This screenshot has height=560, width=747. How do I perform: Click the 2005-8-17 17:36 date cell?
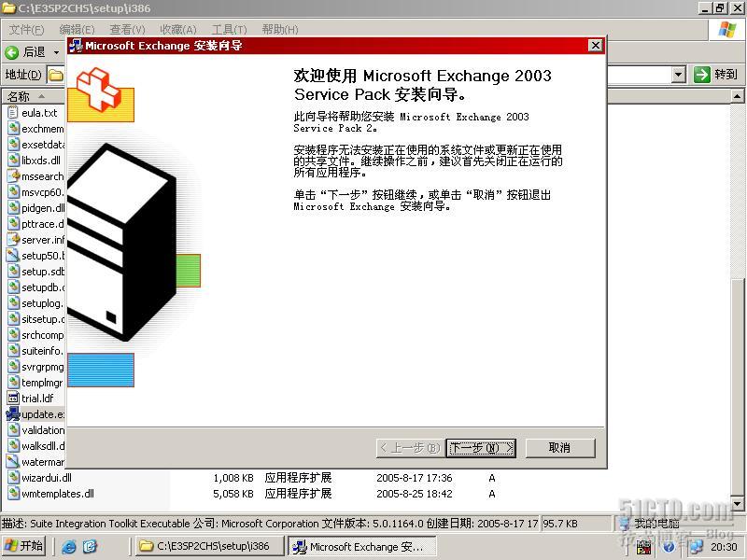(414, 478)
